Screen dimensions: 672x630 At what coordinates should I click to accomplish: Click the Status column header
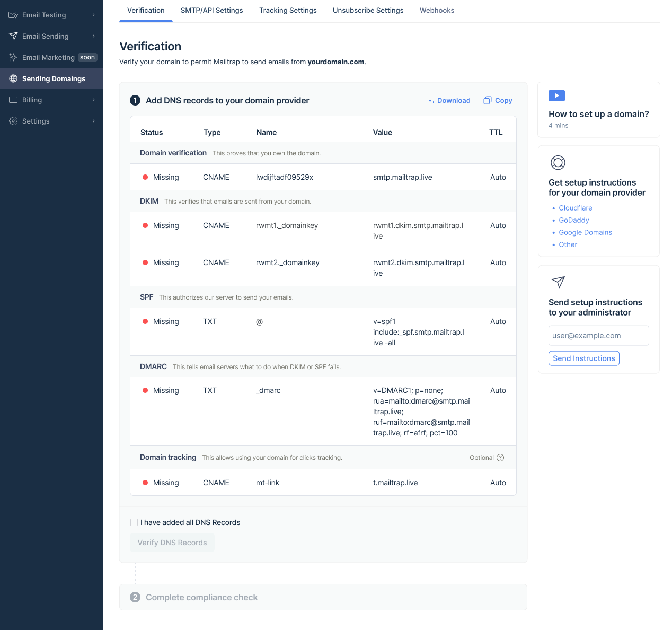(x=152, y=133)
